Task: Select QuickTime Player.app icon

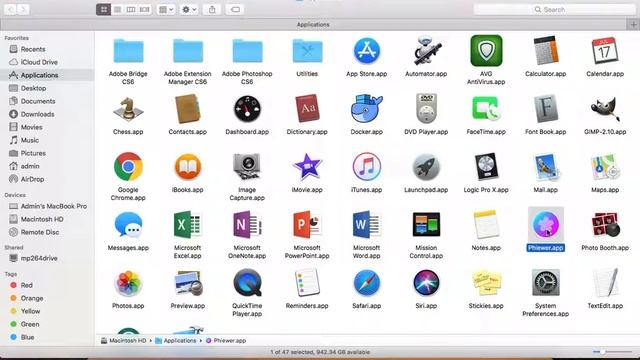Action: pyautogui.click(x=247, y=282)
